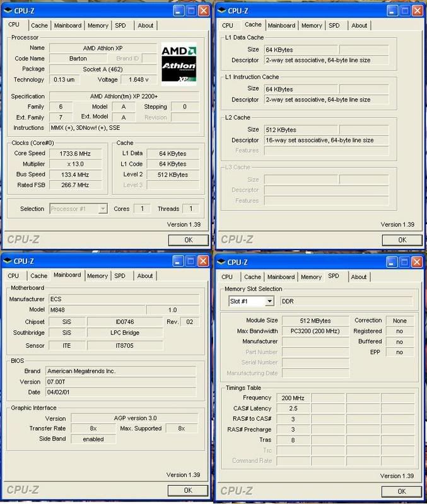Click OK in the SPD tab window
Image resolution: width=427 pixels, height=504 pixels.
click(401, 491)
